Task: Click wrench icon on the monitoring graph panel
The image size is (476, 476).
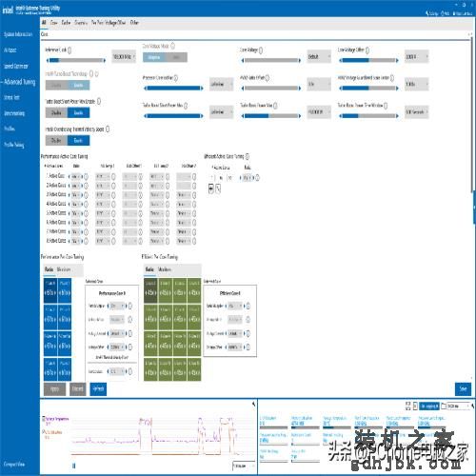Action: tap(253, 404)
